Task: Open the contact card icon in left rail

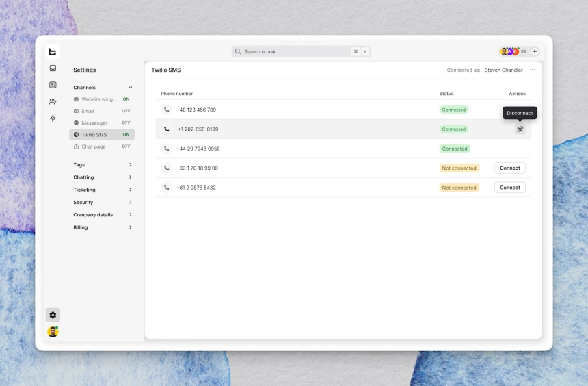Action: 53,85
